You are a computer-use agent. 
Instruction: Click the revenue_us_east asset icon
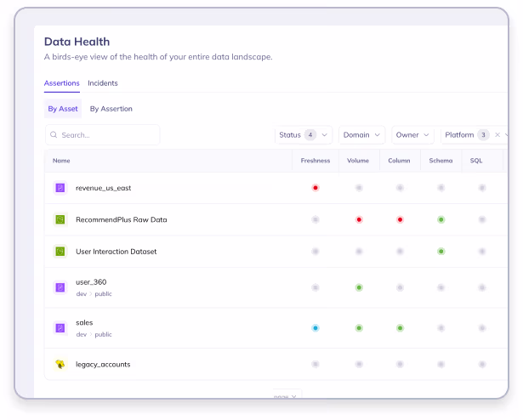[60, 187]
